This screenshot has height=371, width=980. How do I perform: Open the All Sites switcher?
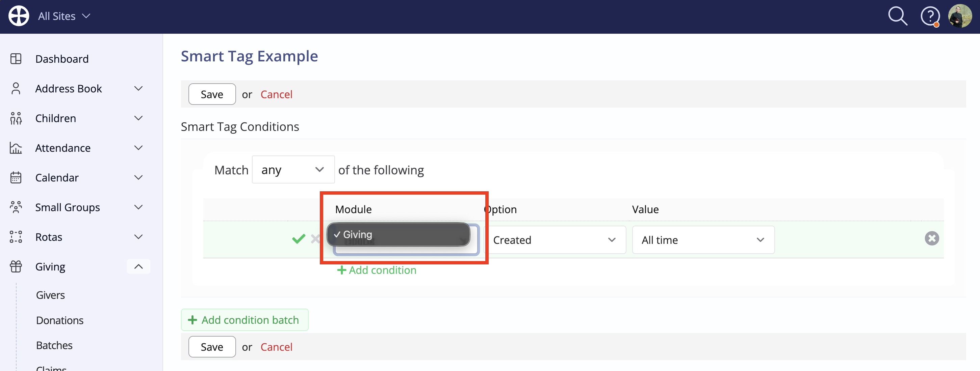[64, 16]
